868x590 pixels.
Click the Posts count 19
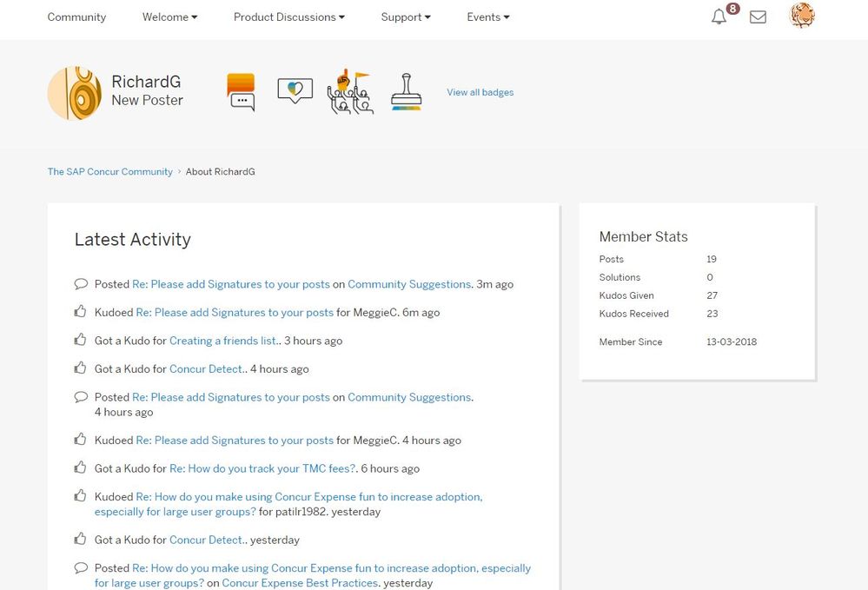(712, 259)
